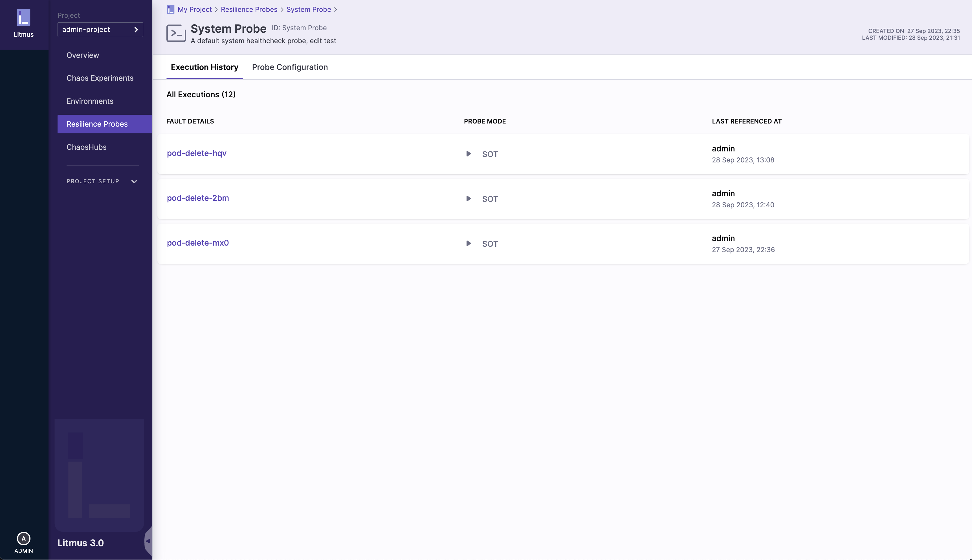Viewport: 972px width, 560px height.
Task: Click chevron after System Probe breadcrumb
Action: point(335,10)
